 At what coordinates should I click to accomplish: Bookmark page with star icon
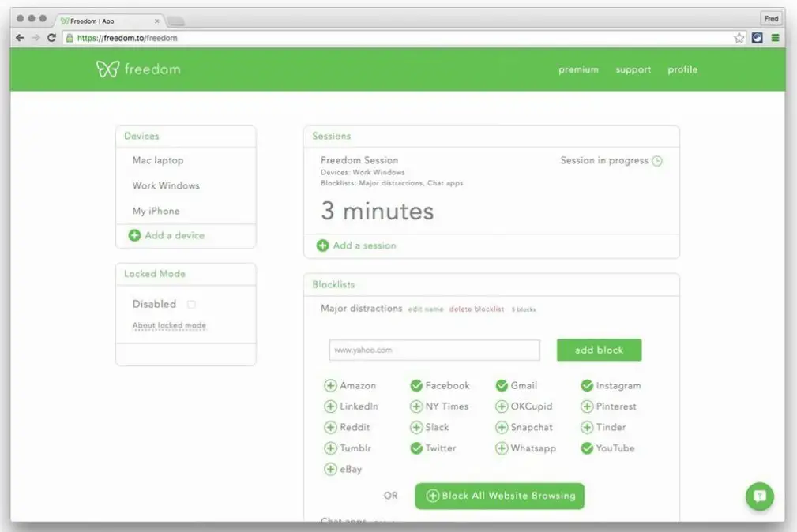point(739,38)
